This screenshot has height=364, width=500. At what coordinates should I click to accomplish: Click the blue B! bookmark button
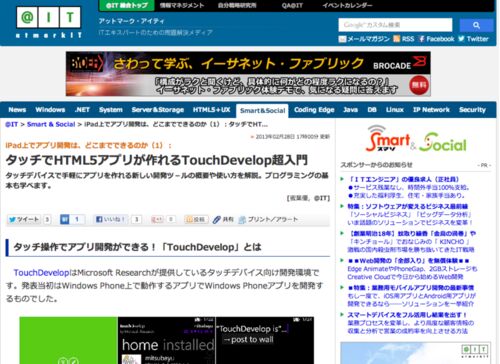point(65,219)
